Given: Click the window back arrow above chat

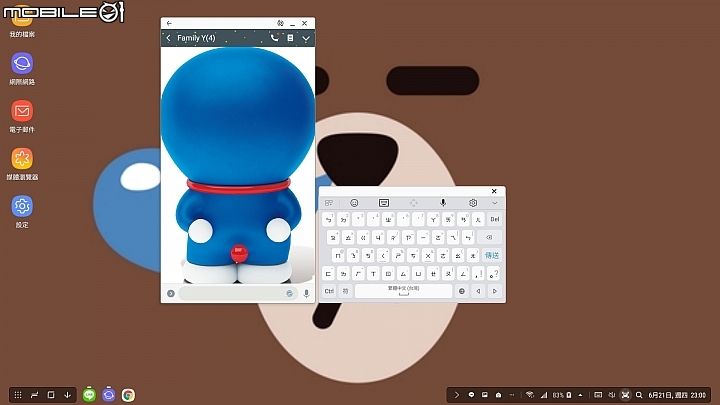Looking at the screenshot, I should 169,23.
